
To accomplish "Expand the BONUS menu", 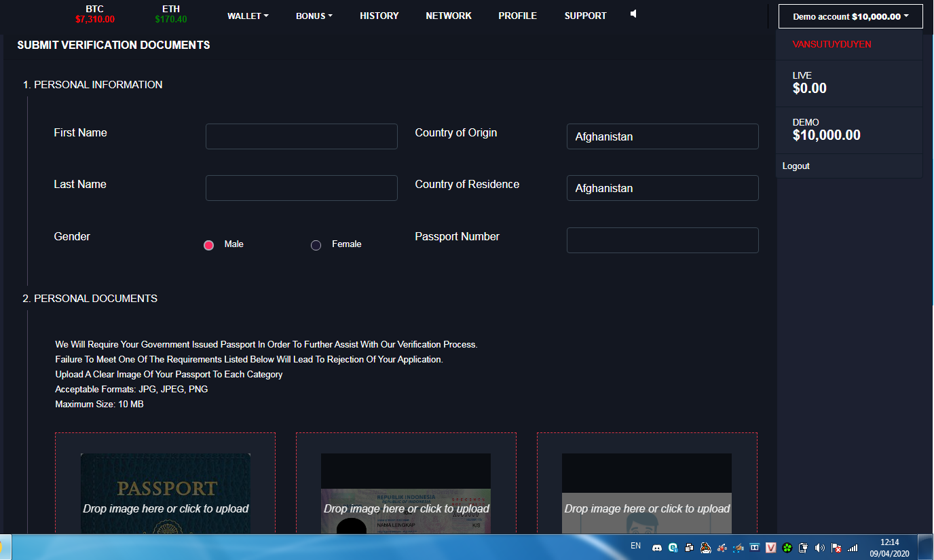I will pyautogui.click(x=314, y=16).
